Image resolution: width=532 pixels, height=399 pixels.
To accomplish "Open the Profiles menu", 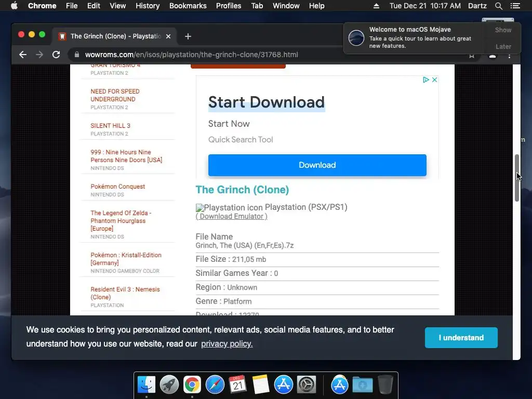I will click(229, 6).
